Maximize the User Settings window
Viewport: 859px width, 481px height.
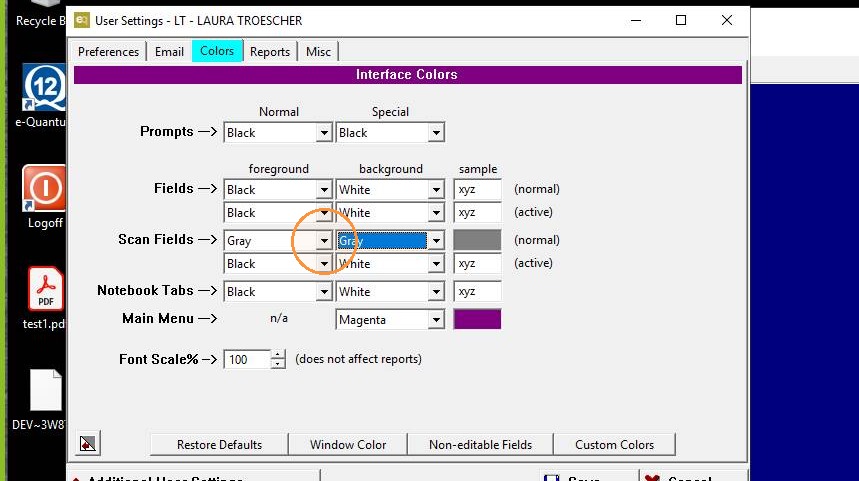[x=681, y=20]
